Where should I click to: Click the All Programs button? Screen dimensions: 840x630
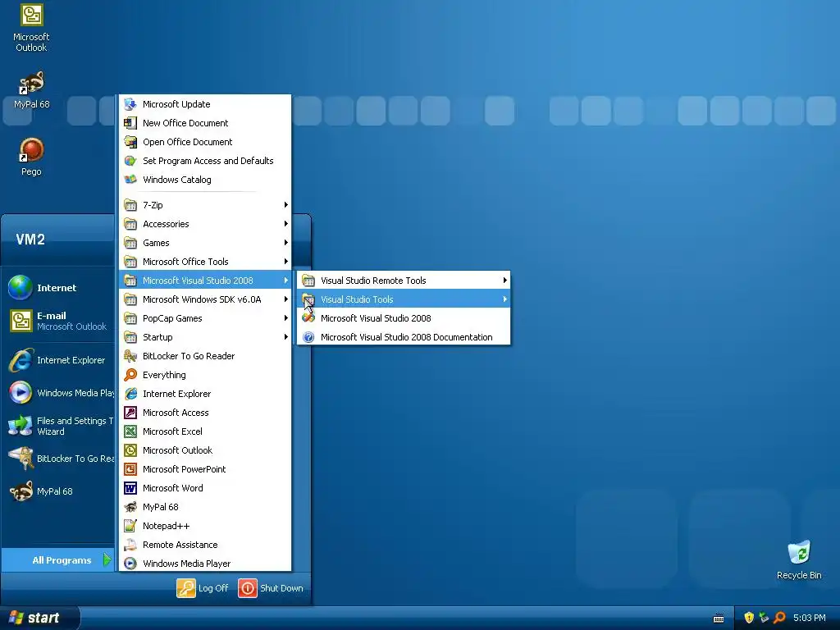point(59,559)
